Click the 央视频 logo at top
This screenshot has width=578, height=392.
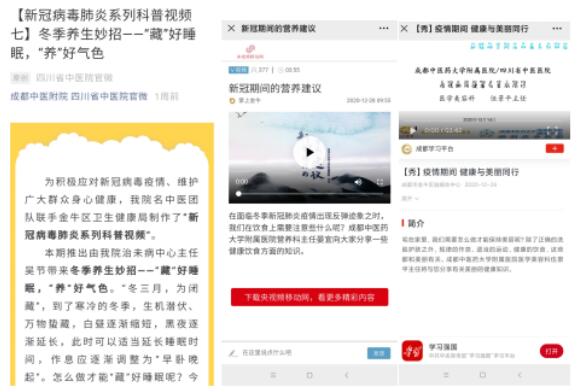click(250, 51)
